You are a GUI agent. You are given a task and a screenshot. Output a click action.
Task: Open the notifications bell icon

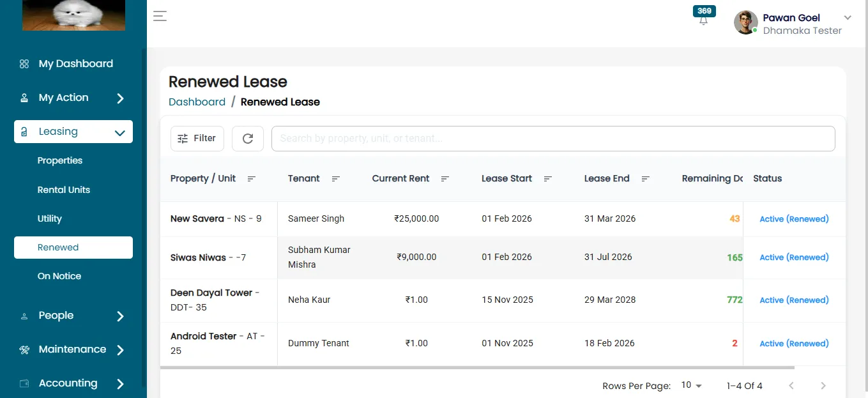click(x=703, y=20)
